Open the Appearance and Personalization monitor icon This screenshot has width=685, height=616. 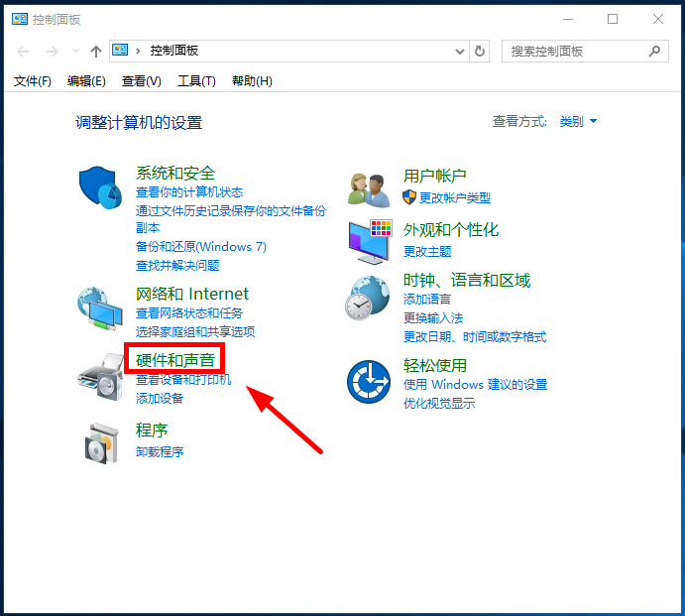369,241
